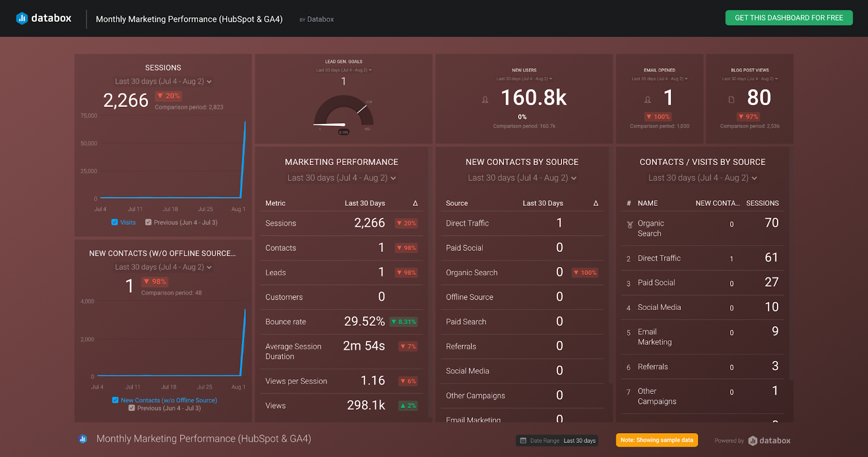Click the 298.1k Views value
868x457 pixels.
[366, 405]
